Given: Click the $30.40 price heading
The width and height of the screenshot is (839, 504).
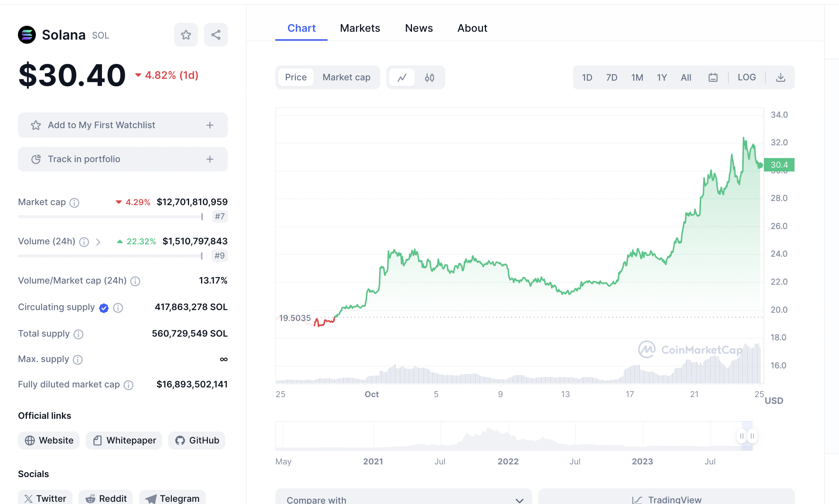Looking at the screenshot, I should click(x=72, y=75).
